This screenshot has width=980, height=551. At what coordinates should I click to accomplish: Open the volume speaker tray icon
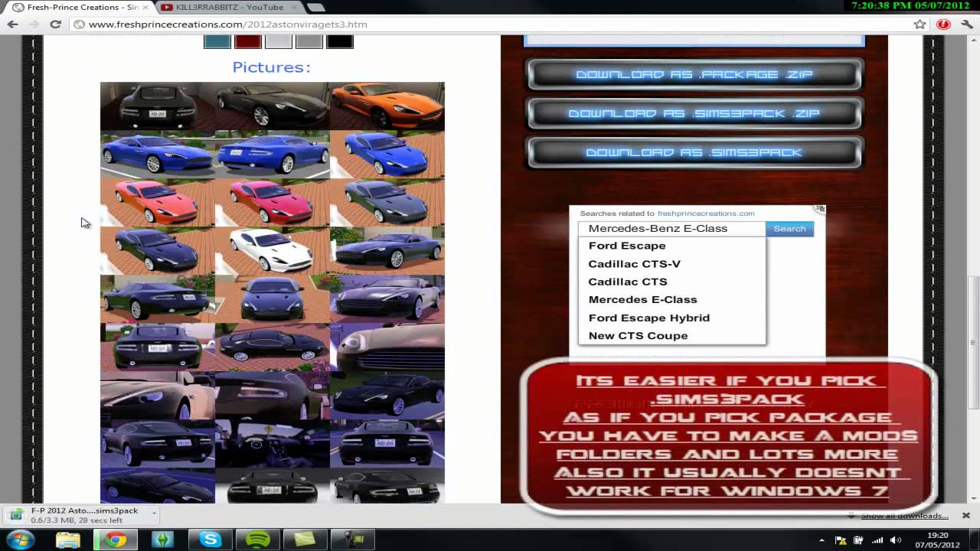[894, 540]
